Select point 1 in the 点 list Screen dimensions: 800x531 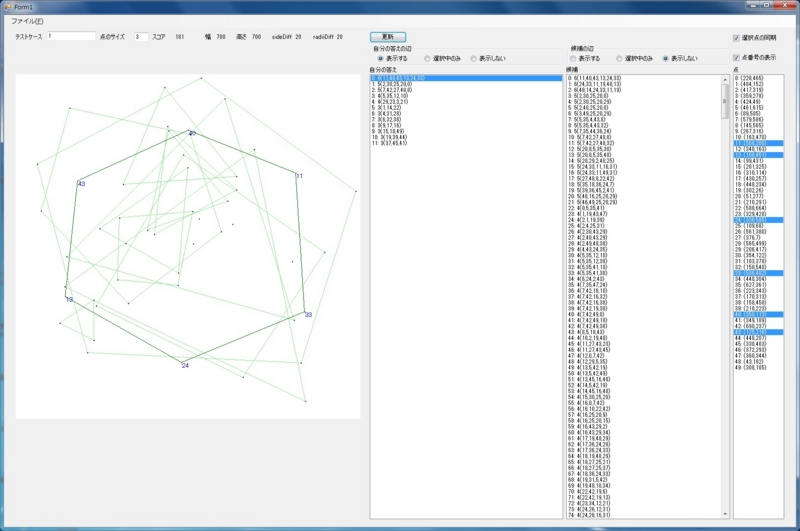758,84
